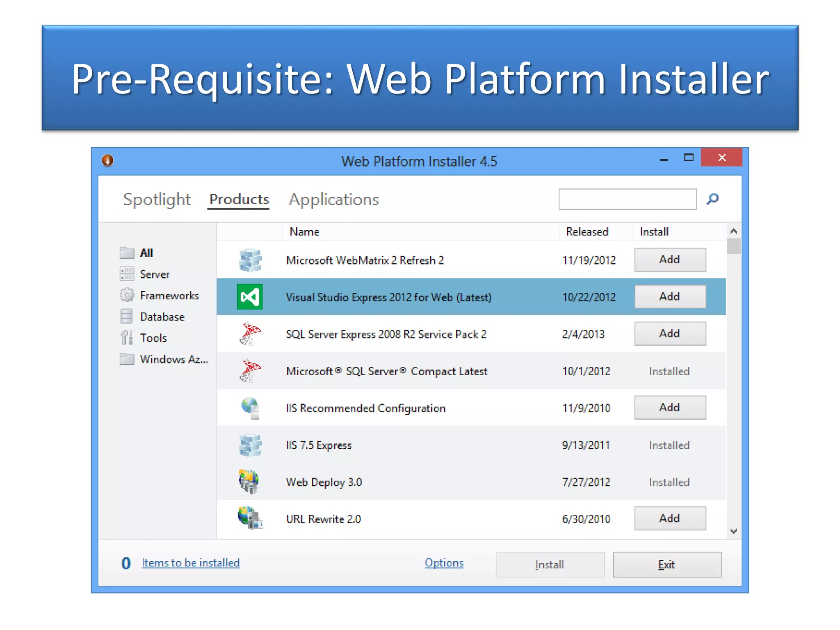The image size is (840, 630).
Task: Sort by the Name column header
Action: 304,232
